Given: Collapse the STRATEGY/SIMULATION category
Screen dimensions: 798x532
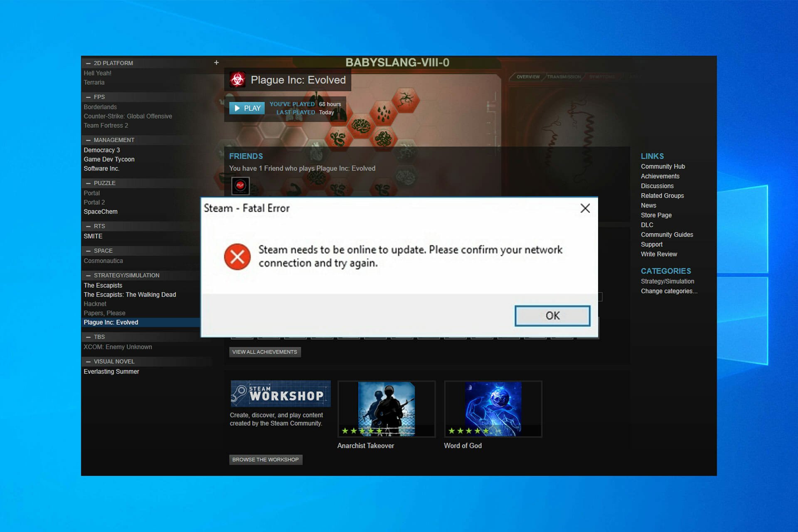Looking at the screenshot, I should click(88, 276).
